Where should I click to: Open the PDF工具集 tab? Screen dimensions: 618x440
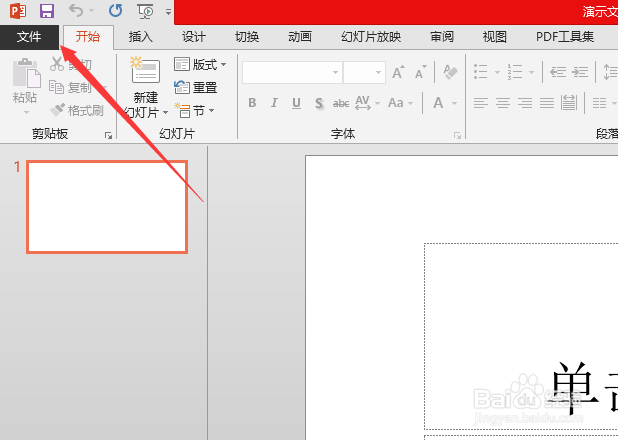click(565, 37)
